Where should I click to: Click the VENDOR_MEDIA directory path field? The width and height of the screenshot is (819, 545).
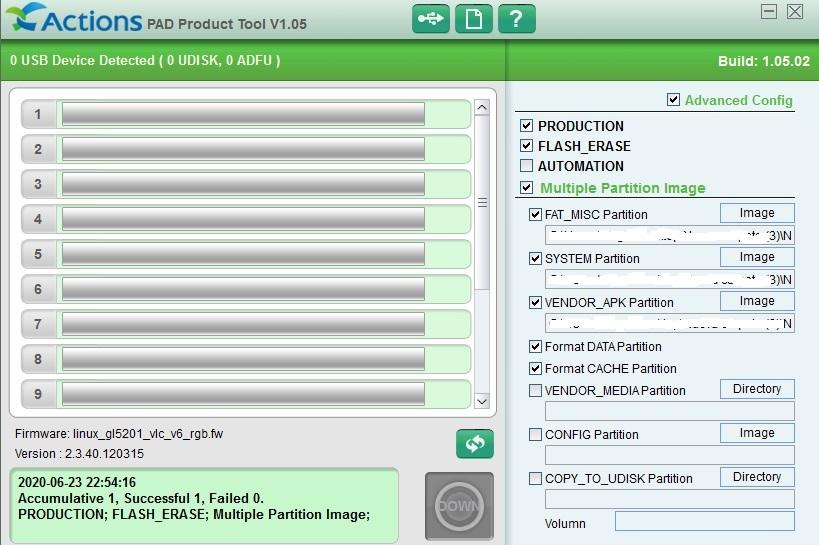pos(670,411)
